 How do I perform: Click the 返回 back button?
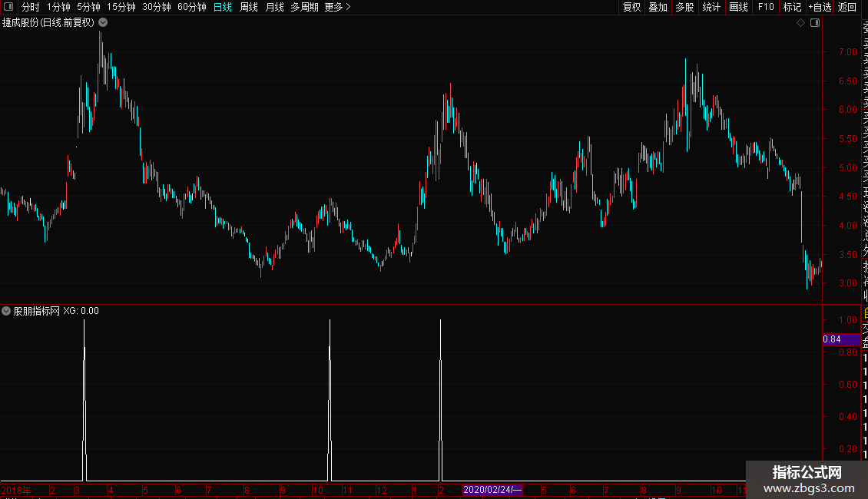[x=847, y=7]
